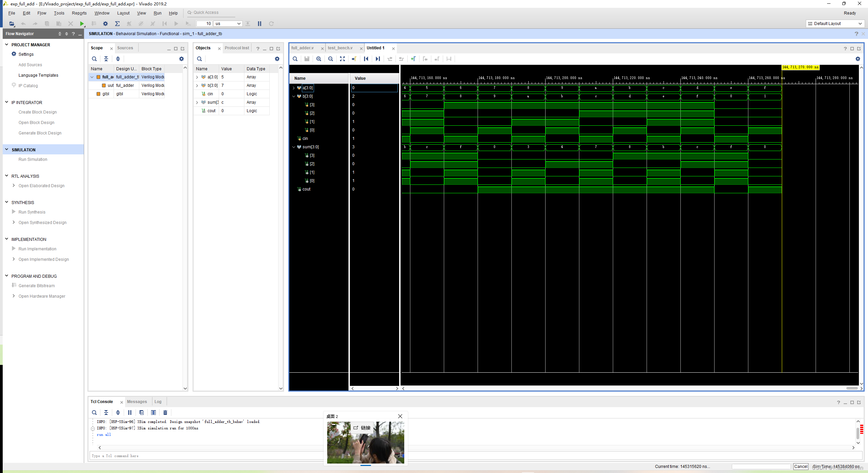This screenshot has height=473, width=868.
Task: Click the go to beginning playback icon
Action: 366,58
